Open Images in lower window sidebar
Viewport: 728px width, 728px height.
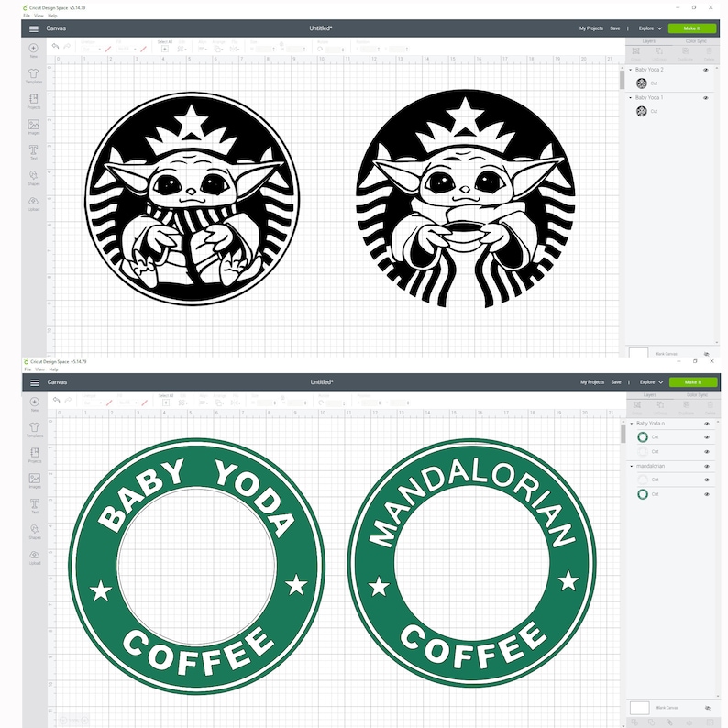[x=34, y=480]
